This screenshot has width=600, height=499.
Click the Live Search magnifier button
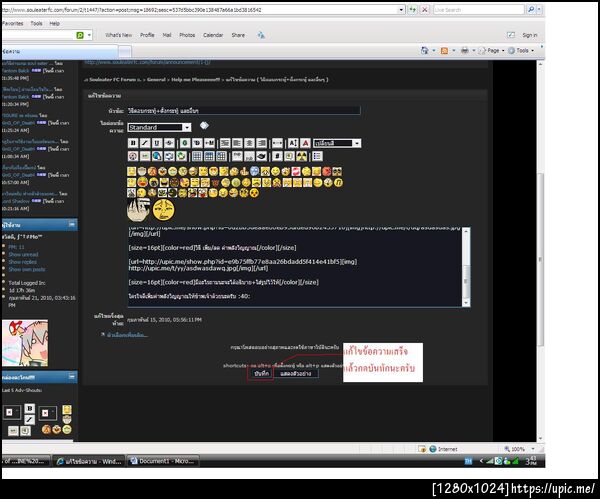pos(531,10)
